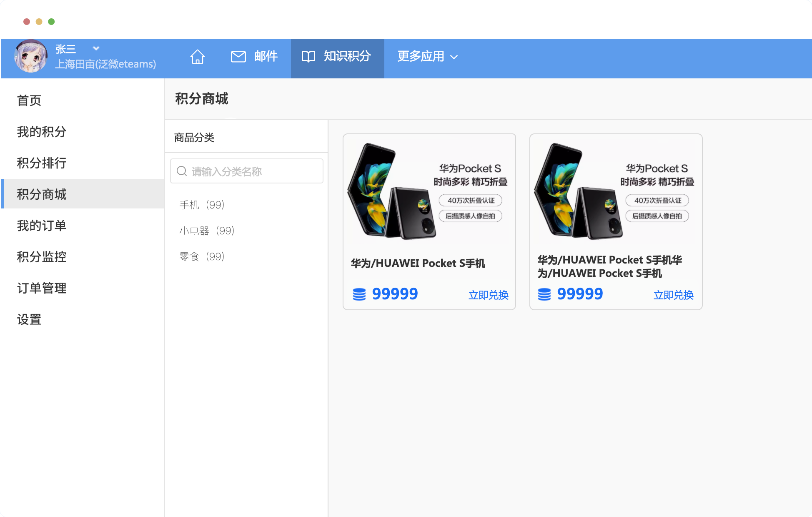Click 立即兑换 on the first product
The height and width of the screenshot is (517, 812).
click(488, 295)
